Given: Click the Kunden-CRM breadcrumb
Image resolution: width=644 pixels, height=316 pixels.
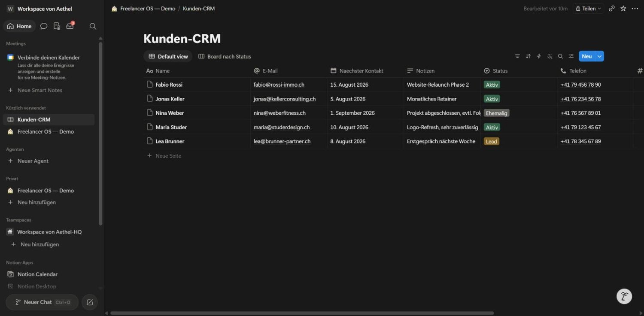Looking at the screenshot, I should pos(199,9).
